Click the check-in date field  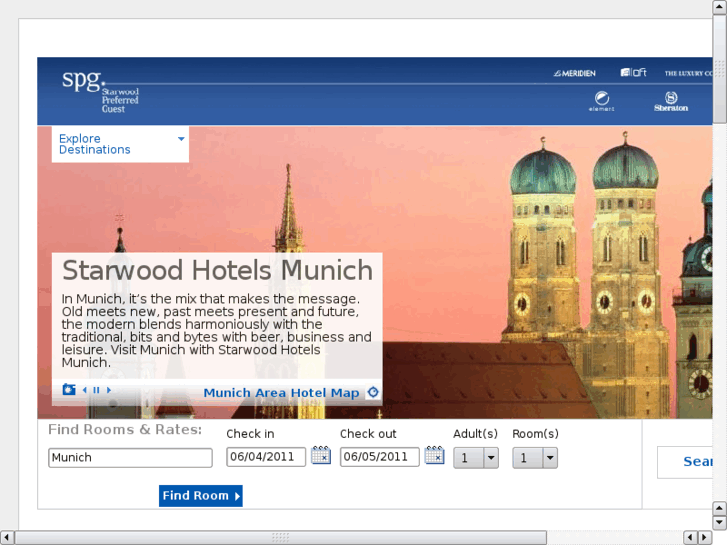pyautogui.click(x=265, y=457)
